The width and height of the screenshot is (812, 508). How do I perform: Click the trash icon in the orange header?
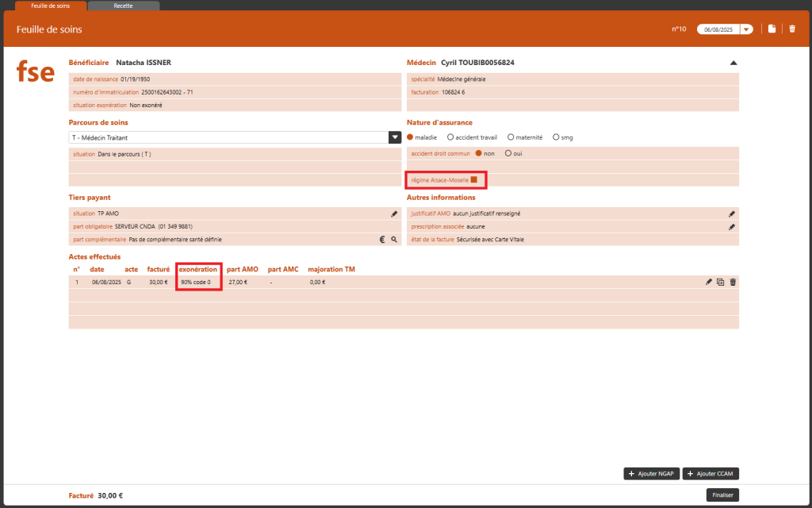pos(791,29)
